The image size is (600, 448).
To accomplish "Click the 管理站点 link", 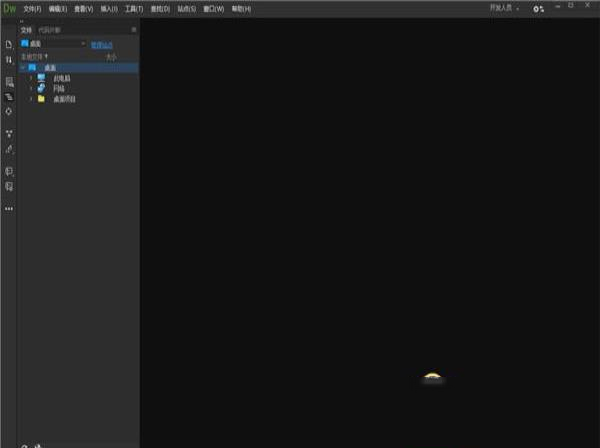I will 102,45.
